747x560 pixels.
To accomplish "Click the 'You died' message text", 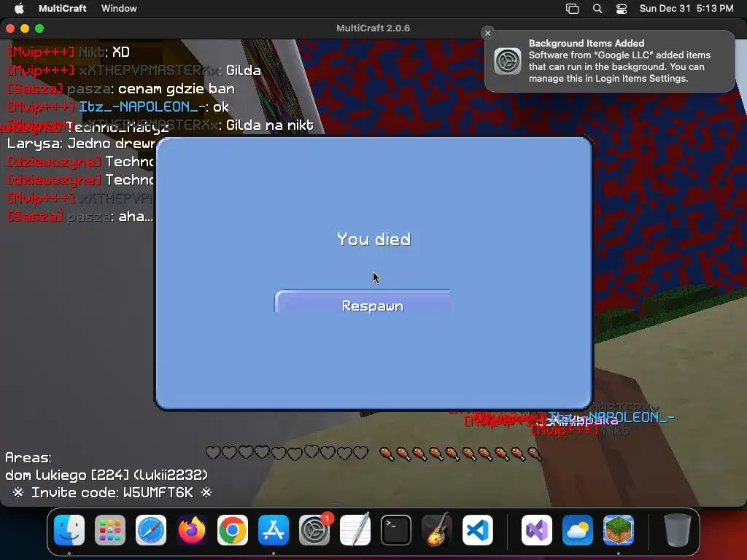I will pyautogui.click(x=374, y=239).
